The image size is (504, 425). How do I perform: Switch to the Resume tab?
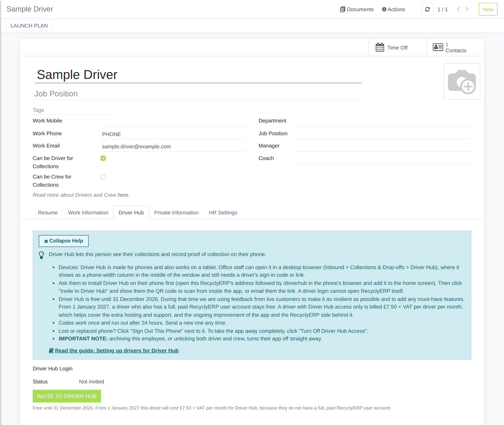point(48,213)
